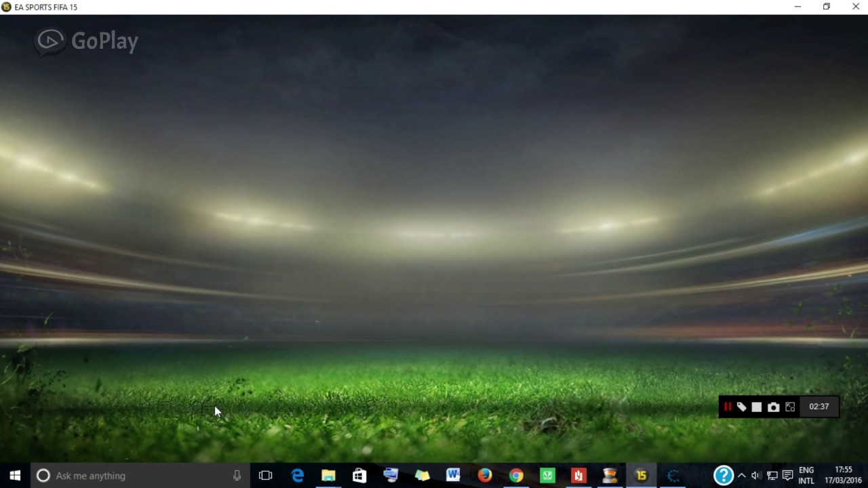The width and height of the screenshot is (868, 488).
Task: Stop the screen recording
Action: (x=757, y=407)
